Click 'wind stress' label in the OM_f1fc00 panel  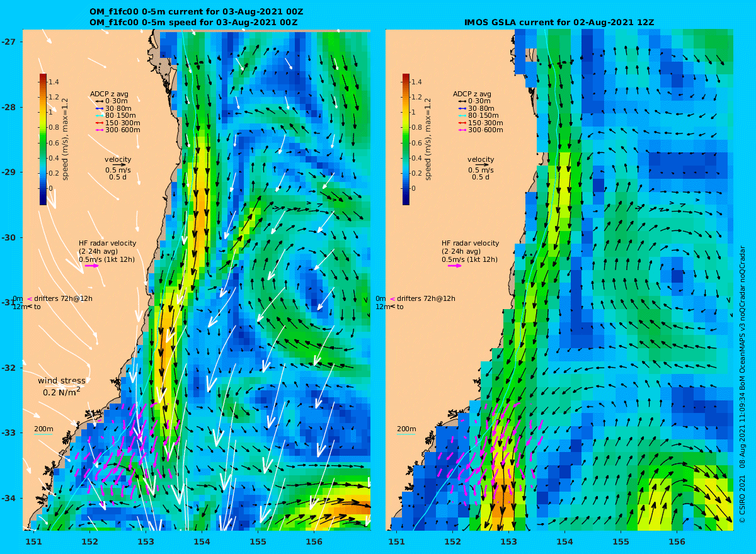pyautogui.click(x=62, y=381)
